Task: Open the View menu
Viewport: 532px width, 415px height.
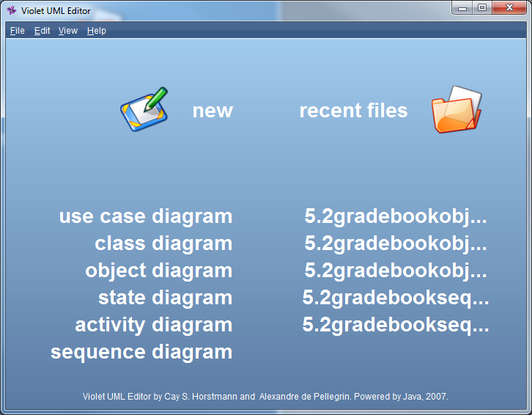Action: point(68,31)
